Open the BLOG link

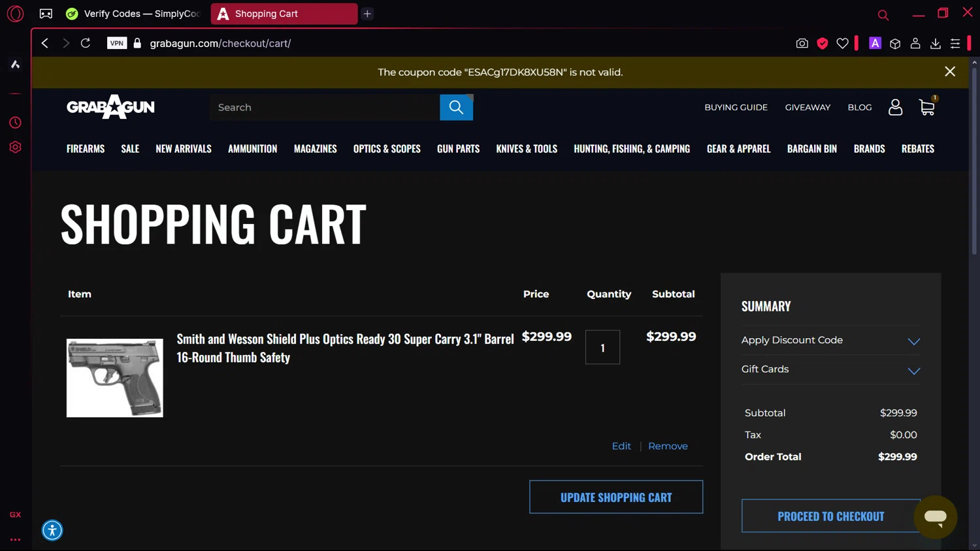point(860,107)
